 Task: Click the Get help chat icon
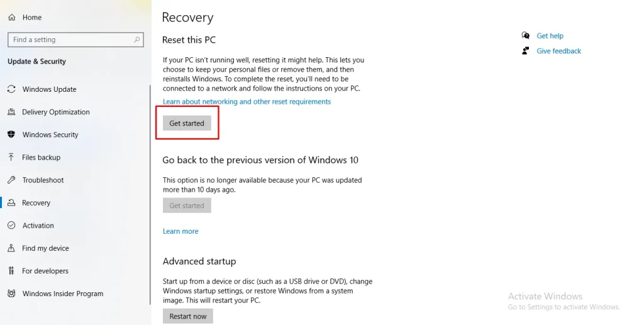(525, 35)
